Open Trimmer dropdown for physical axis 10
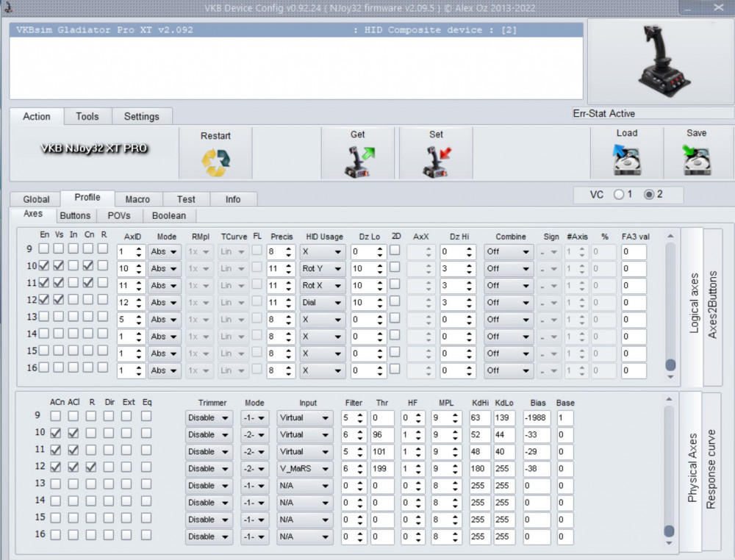Screen dimensions: 735x560 coord(209,435)
